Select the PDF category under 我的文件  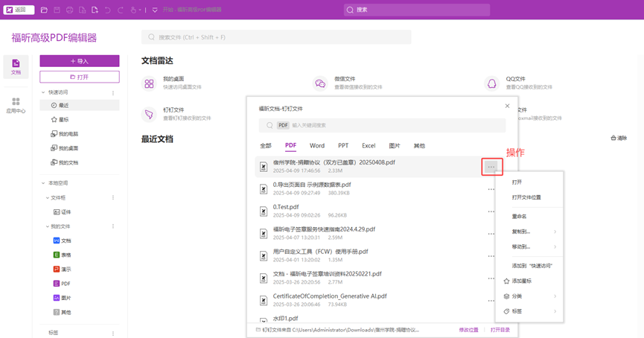tap(62, 284)
